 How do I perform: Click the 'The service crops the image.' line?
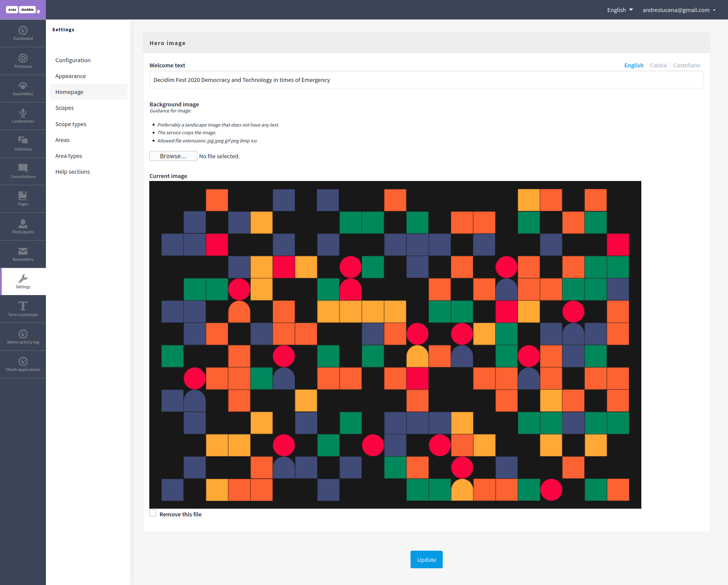tap(187, 133)
